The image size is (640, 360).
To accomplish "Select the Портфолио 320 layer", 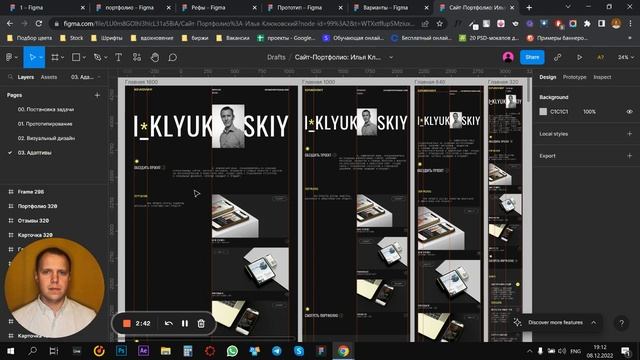I will click(x=37, y=206).
